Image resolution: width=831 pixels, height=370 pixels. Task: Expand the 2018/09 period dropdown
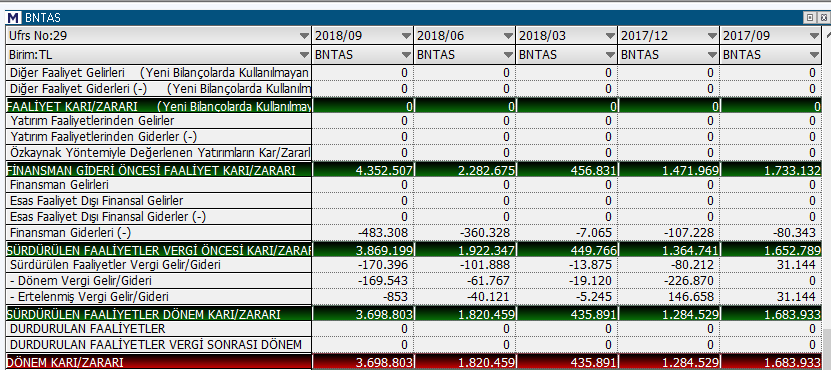coord(406,36)
